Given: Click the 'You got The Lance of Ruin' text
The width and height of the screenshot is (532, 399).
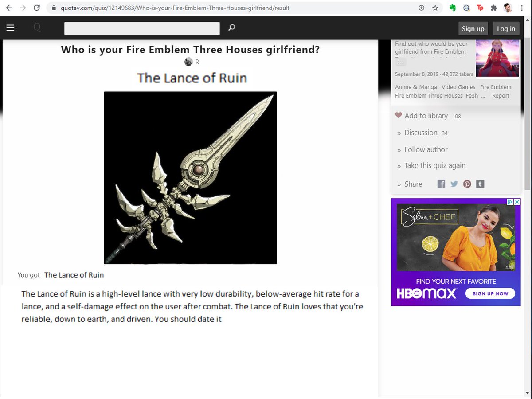Looking at the screenshot, I should pos(61,275).
